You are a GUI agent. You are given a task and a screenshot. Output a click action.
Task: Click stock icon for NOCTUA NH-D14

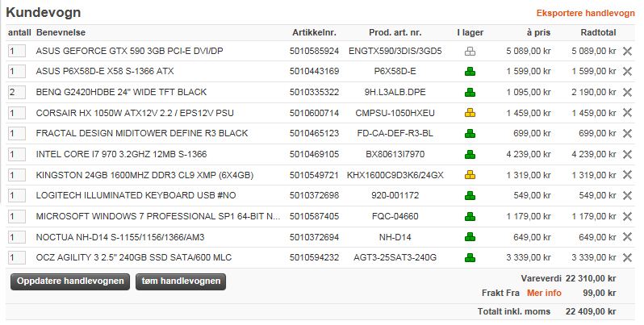click(x=470, y=237)
